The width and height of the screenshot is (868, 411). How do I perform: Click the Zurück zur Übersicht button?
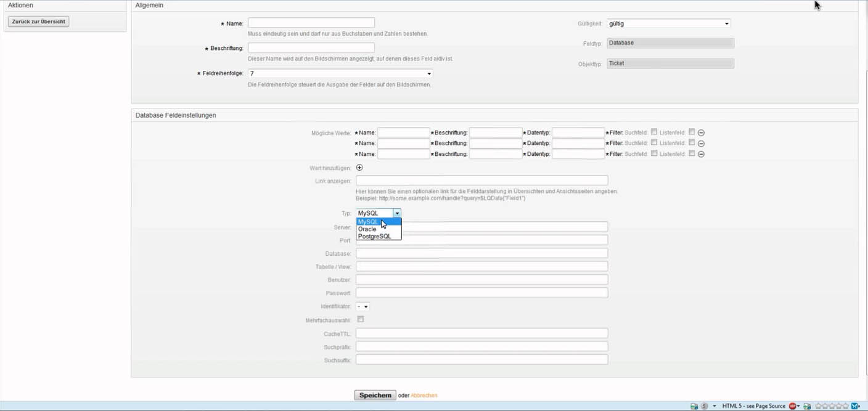[38, 22]
